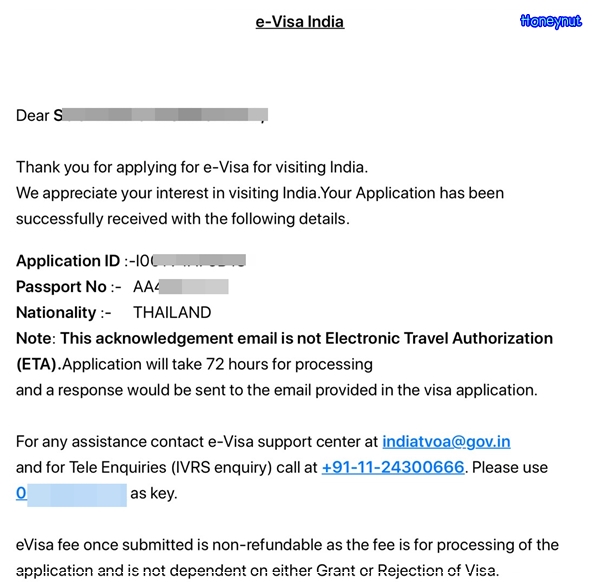Click 'successfully received with the following details'

pyautogui.click(x=183, y=219)
